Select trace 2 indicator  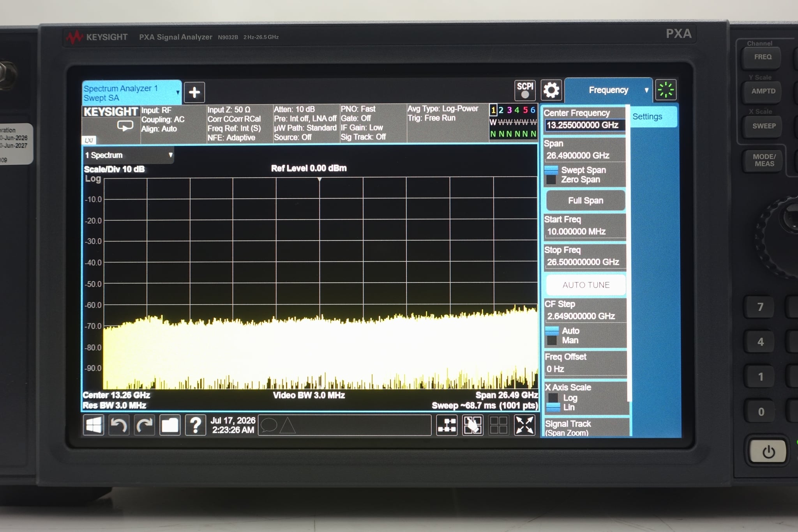click(501, 110)
